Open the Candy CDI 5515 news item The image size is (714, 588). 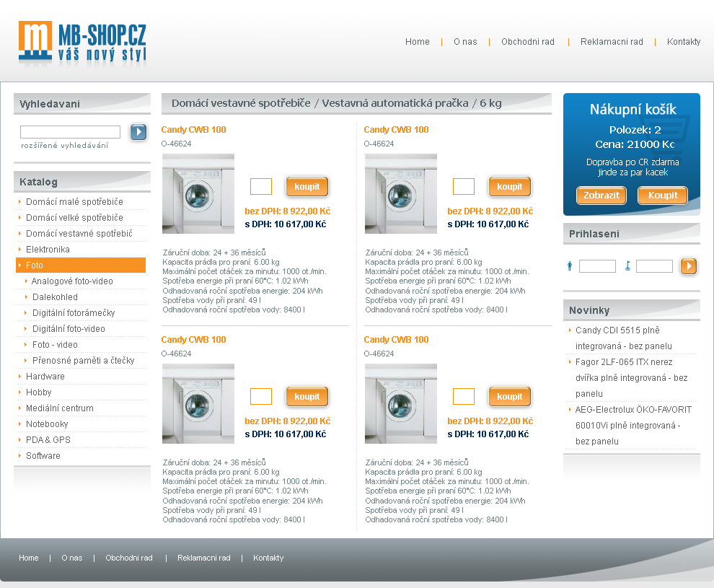click(x=624, y=338)
